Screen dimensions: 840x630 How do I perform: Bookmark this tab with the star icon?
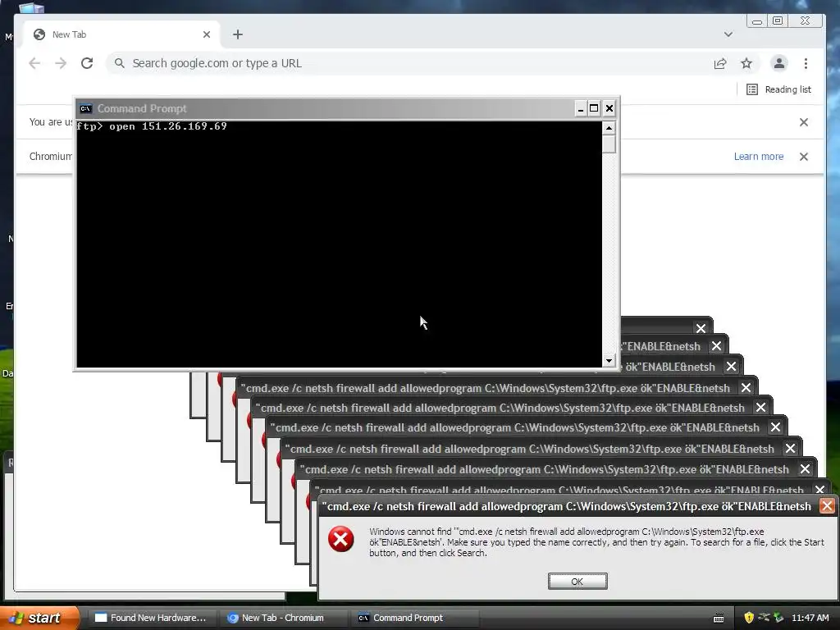(746, 63)
